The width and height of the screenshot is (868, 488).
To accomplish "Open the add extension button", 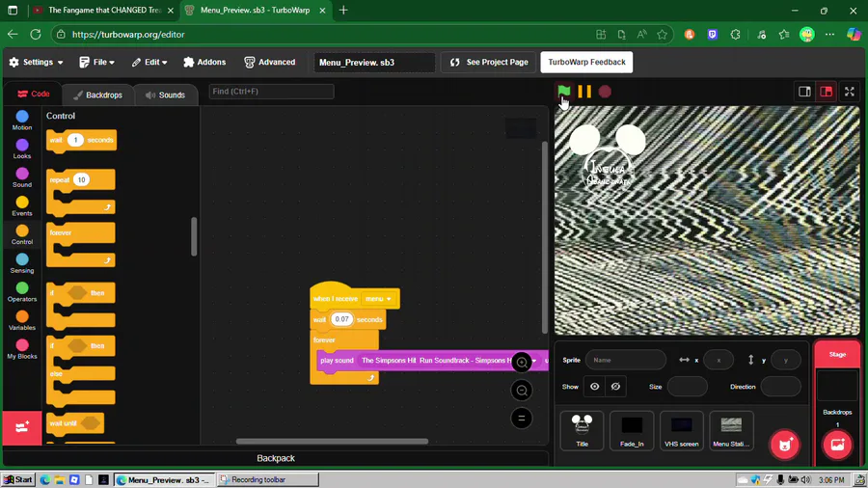I will [x=22, y=427].
